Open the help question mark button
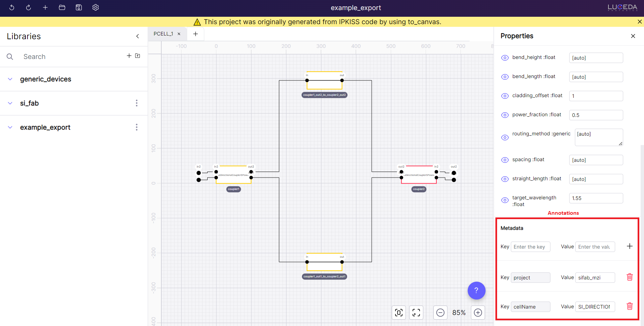 point(476,290)
